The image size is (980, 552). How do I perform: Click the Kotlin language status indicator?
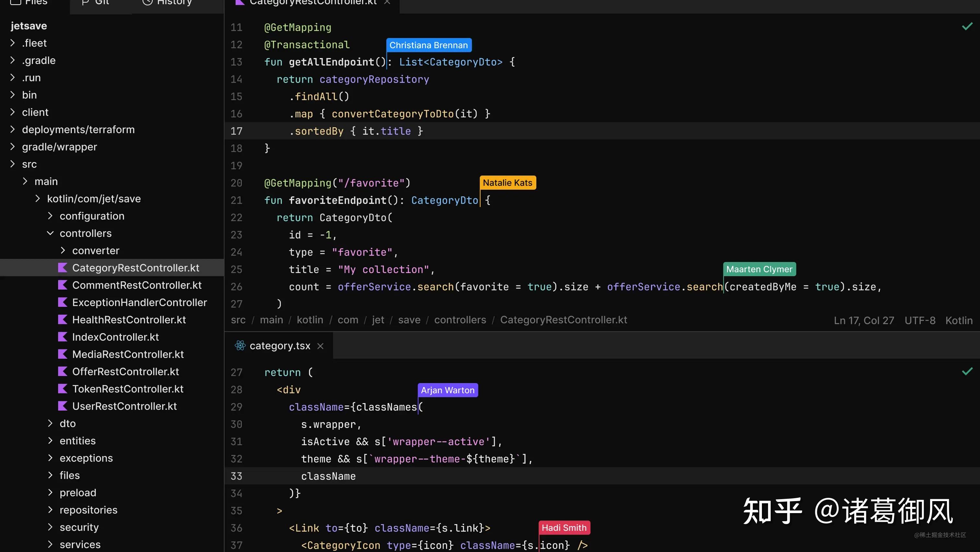click(959, 320)
